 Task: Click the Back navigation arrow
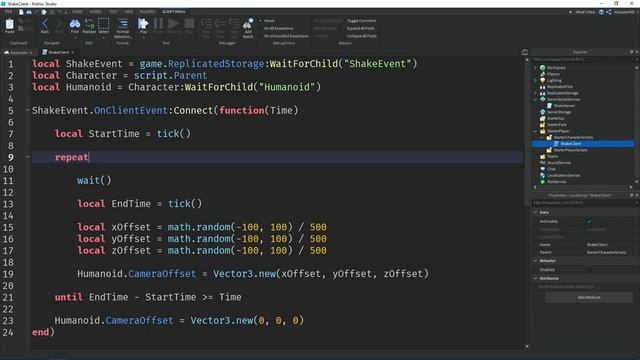pos(45,24)
